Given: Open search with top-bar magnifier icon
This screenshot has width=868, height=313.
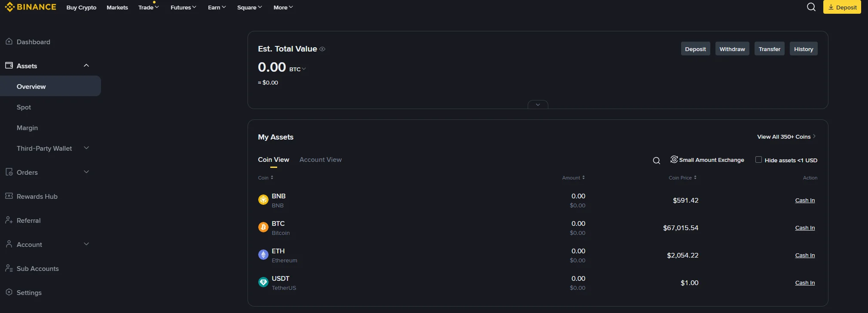Looking at the screenshot, I should (811, 7).
